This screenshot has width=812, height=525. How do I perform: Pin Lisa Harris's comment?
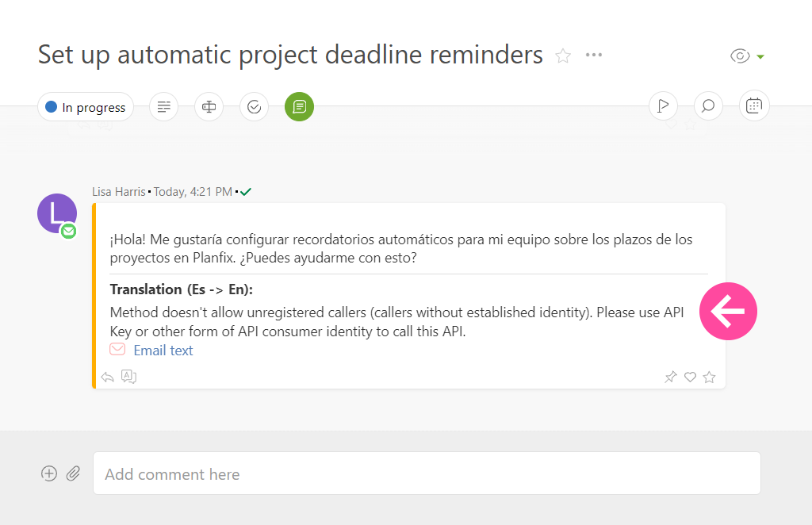click(x=670, y=377)
